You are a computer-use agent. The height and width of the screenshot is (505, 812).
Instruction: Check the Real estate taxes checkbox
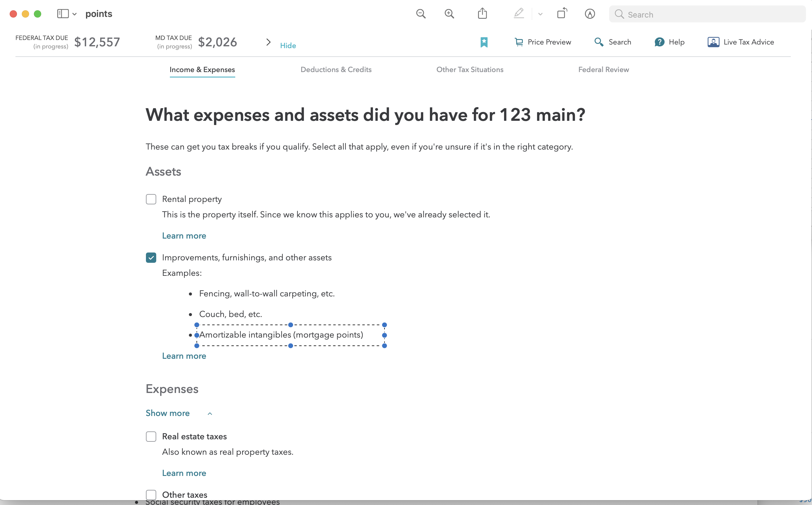[x=151, y=437]
